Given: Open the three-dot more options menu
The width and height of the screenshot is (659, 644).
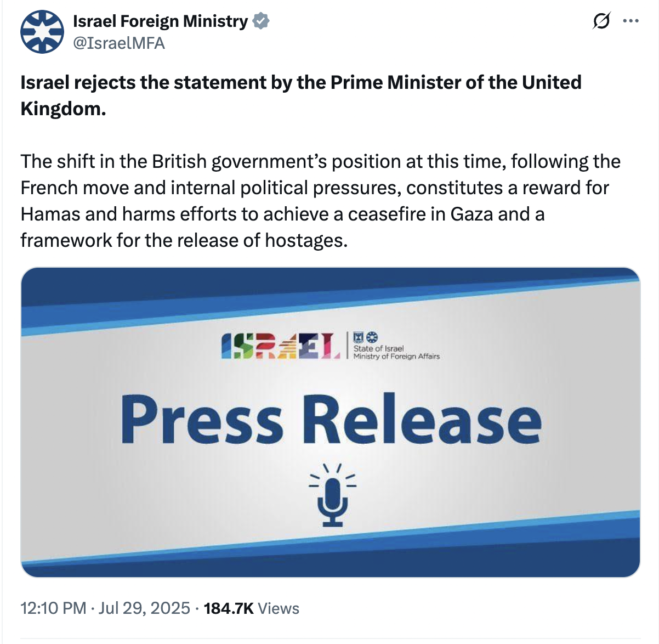Looking at the screenshot, I should click(631, 21).
